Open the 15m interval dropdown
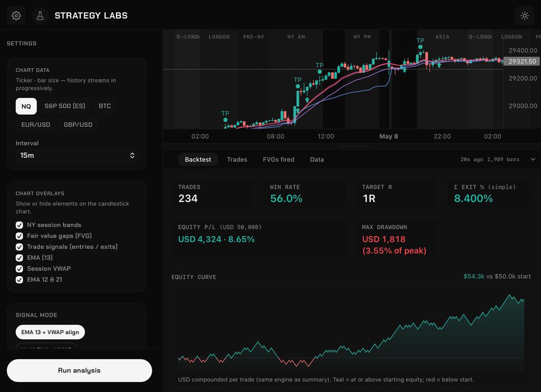Screen dimensions: 541x392 [x=77, y=155]
